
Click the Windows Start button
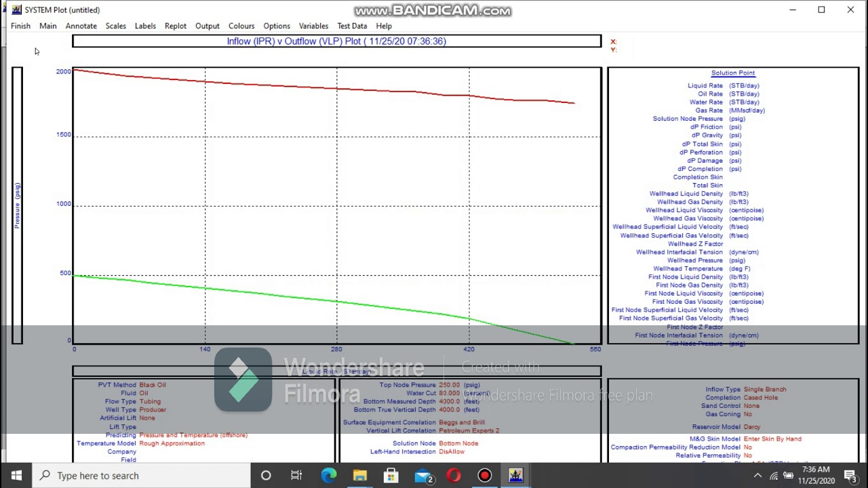click(x=16, y=476)
